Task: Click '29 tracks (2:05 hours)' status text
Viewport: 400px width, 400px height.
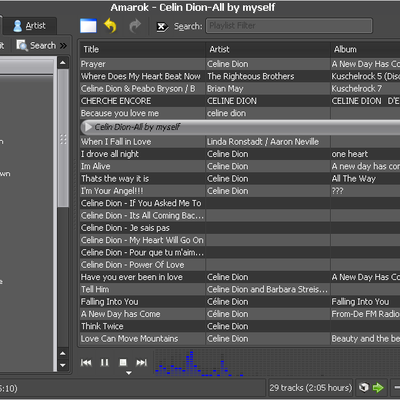Action: 311,388
